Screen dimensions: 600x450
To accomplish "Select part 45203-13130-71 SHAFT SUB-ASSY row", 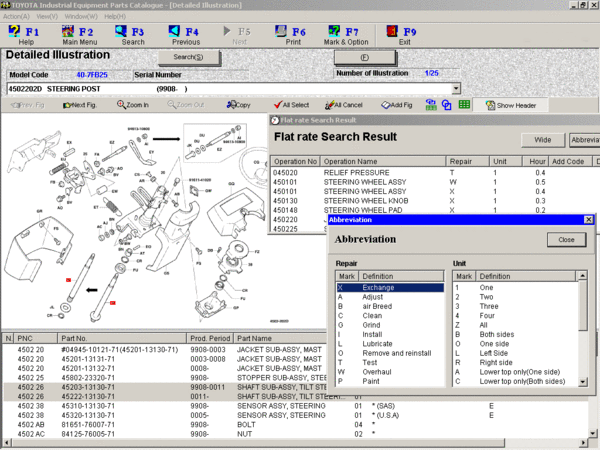I will (x=165, y=387).
